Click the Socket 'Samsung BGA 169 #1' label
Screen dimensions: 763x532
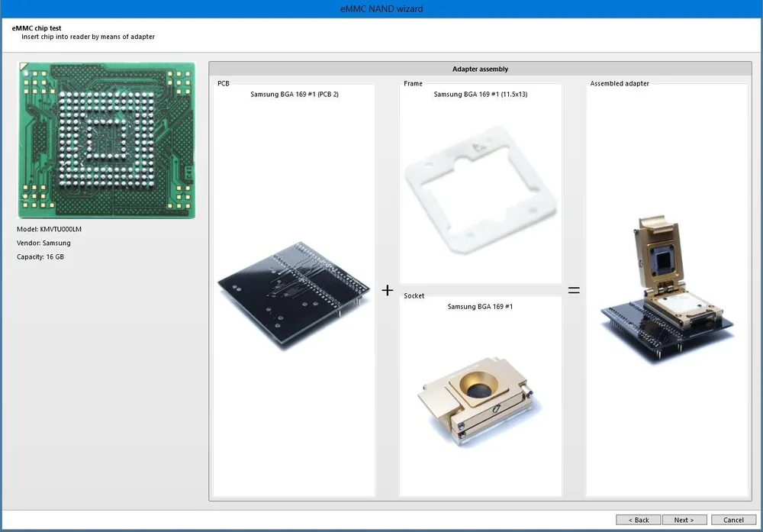click(480, 307)
